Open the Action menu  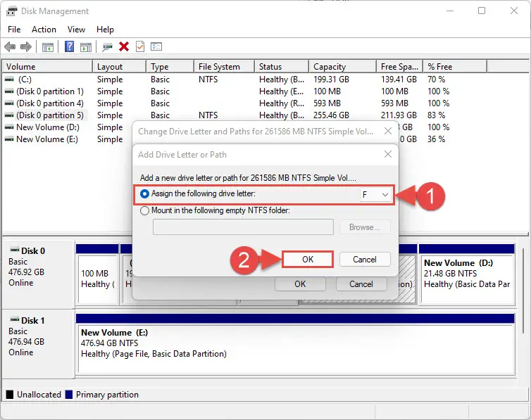(x=44, y=30)
